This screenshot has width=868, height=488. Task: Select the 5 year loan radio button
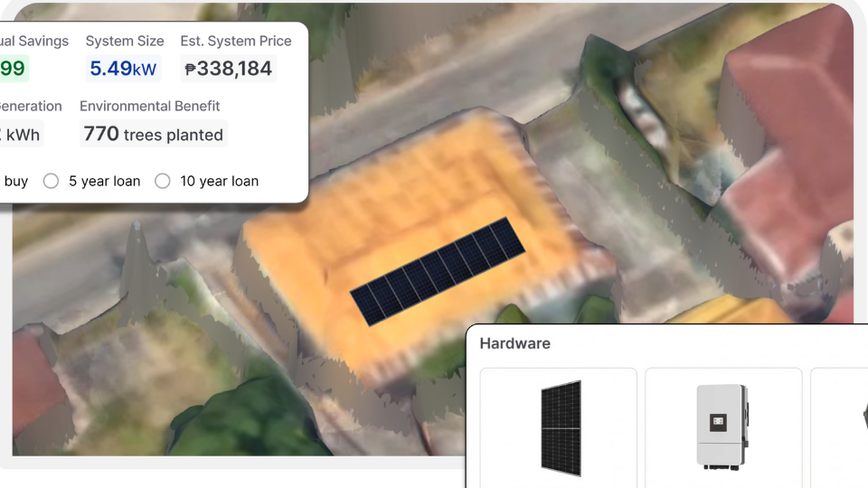click(51, 181)
